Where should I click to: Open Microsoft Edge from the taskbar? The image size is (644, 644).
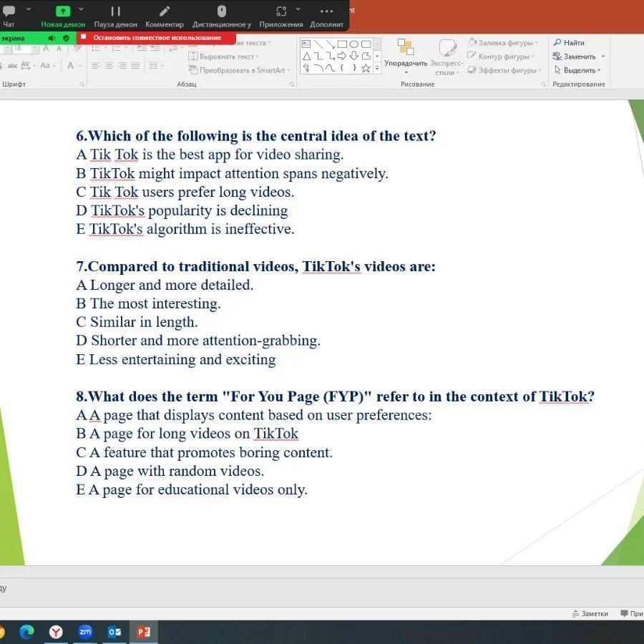pos(26,632)
